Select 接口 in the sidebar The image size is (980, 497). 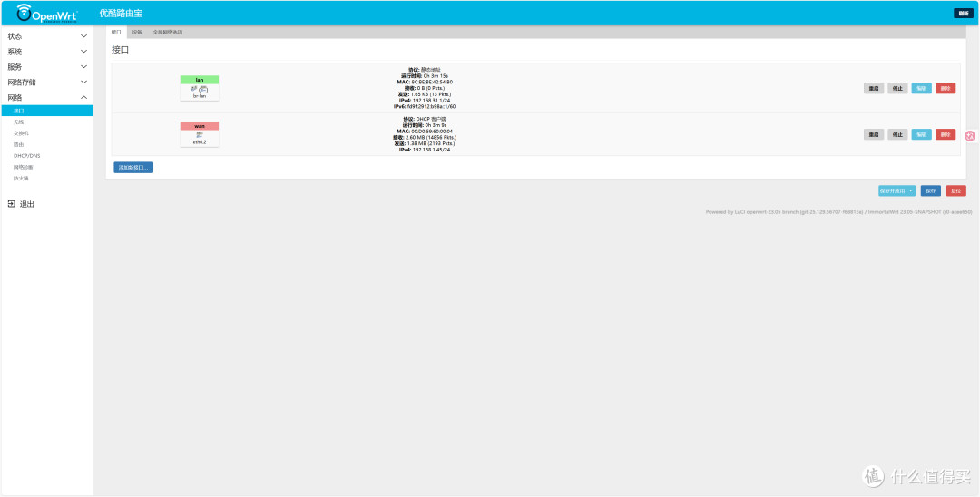tap(47, 111)
